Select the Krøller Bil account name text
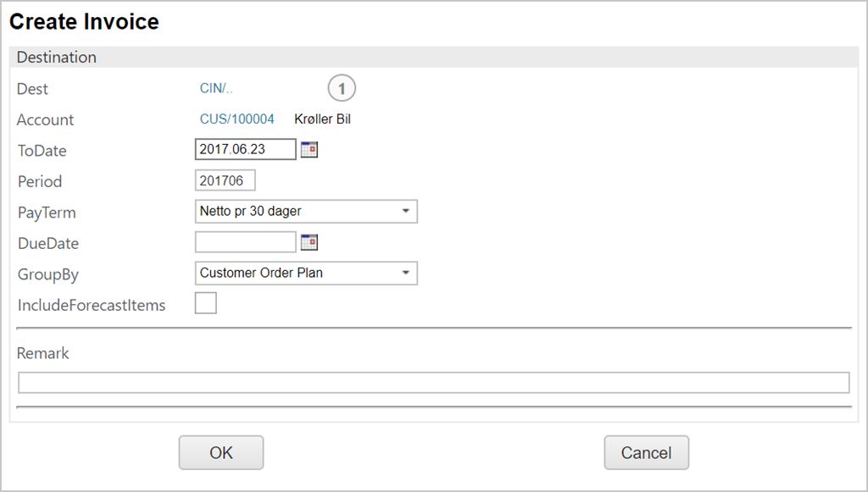Screen dimensions: 868x492 (x=322, y=119)
